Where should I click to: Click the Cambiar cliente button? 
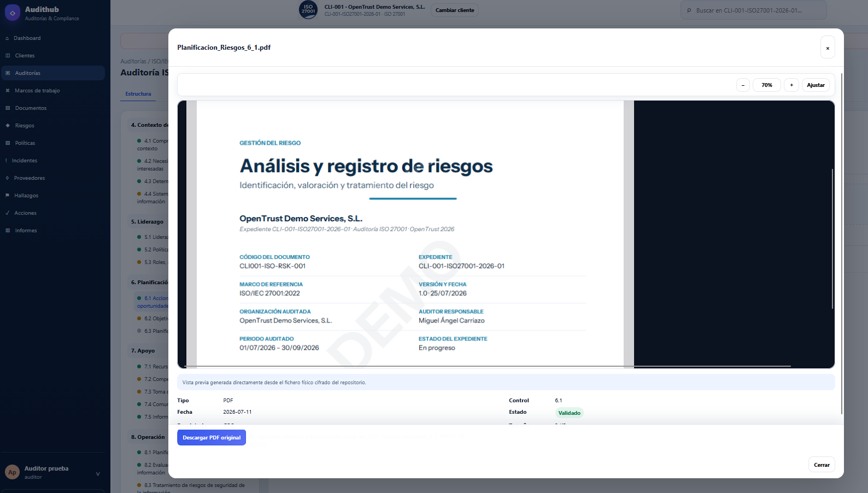pos(455,10)
